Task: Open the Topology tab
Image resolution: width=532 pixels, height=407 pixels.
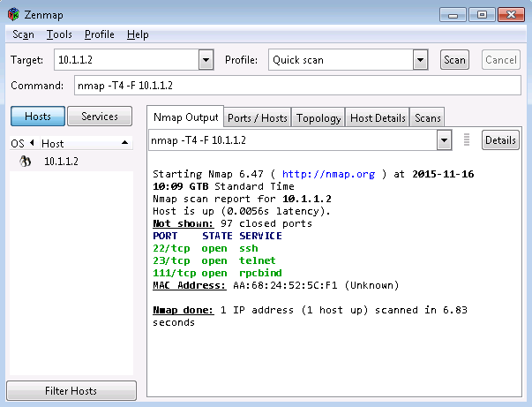Action: tap(318, 118)
